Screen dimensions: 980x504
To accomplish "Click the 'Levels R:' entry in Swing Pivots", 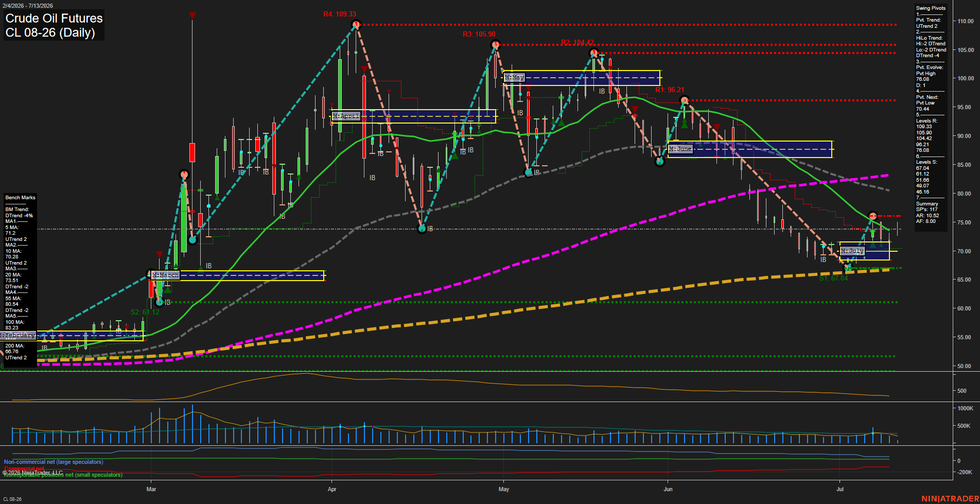I will [x=926, y=121].
